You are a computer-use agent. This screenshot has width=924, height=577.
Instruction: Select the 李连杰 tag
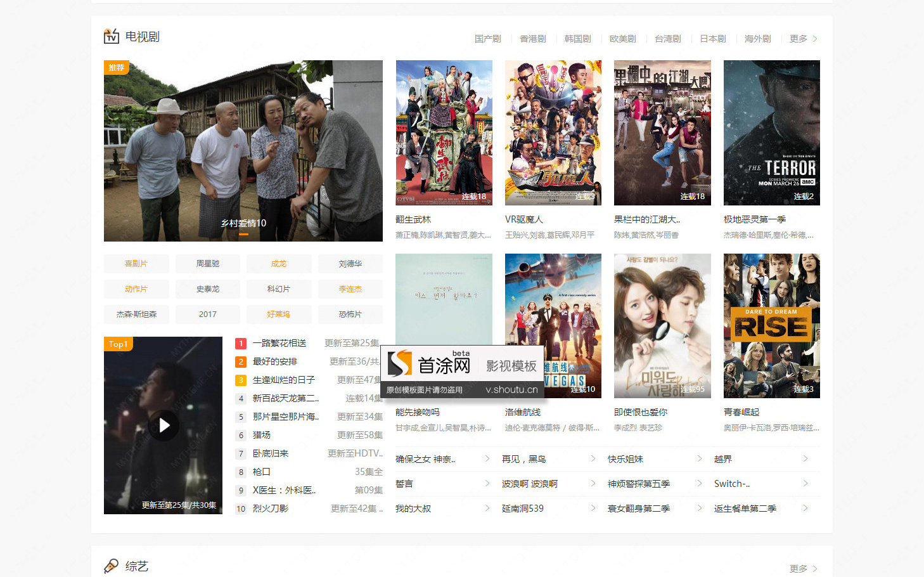click(350, 289)
